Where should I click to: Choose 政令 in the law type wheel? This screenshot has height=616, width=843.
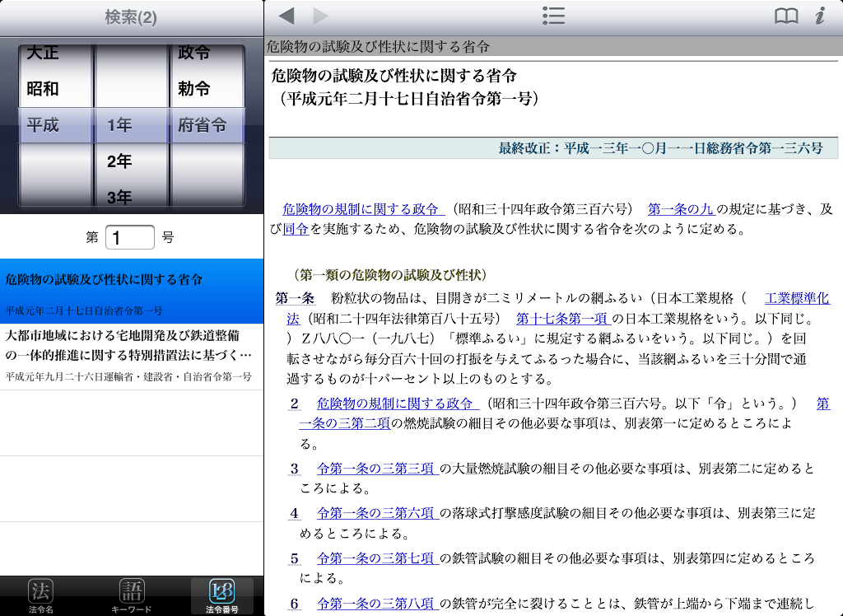pyautogui.click(x=194, y=54)
